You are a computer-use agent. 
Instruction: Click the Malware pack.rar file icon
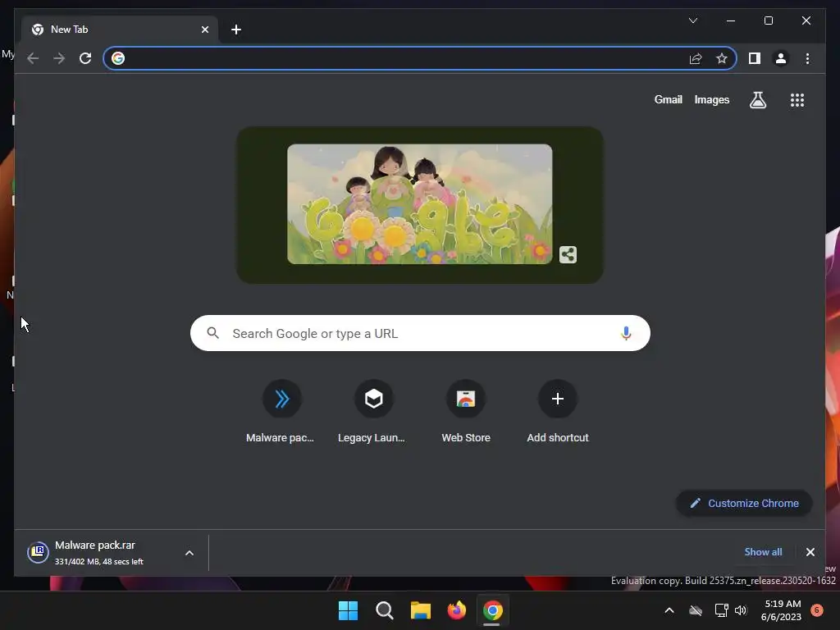pyautogui.click(x=38, y=552)
